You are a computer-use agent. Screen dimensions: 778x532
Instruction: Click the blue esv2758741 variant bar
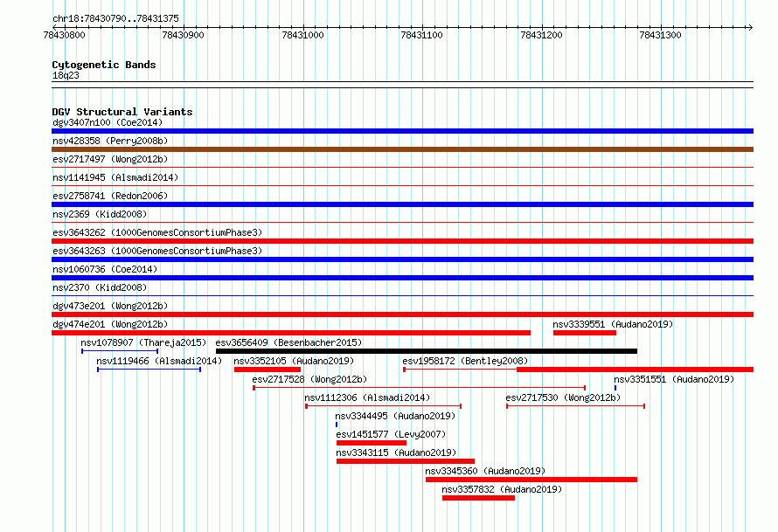(x=402, y=204)
